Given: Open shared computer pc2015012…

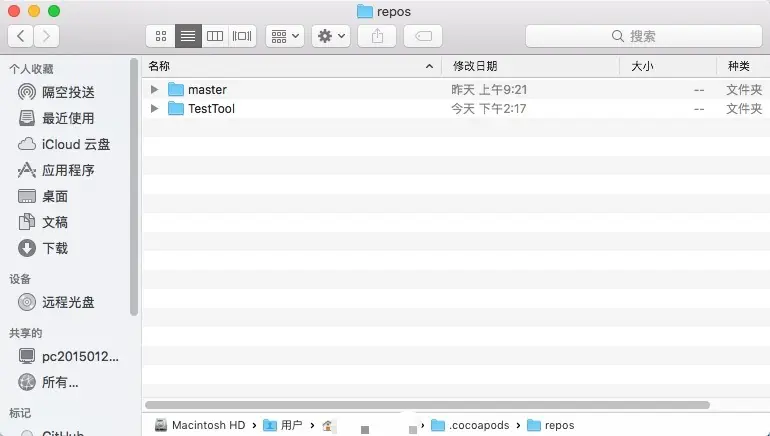Looking at the screenshot, I should point(69,356).
